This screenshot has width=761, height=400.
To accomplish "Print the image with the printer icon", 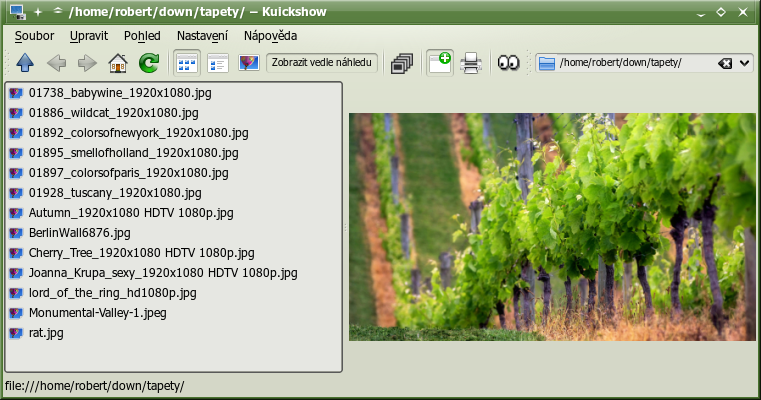I will point(471,63).
